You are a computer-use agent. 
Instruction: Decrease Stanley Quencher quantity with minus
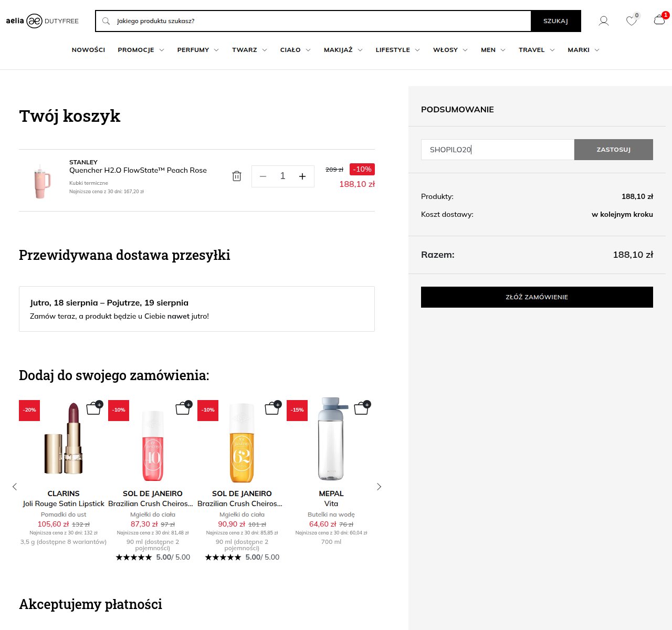point(263,176)
